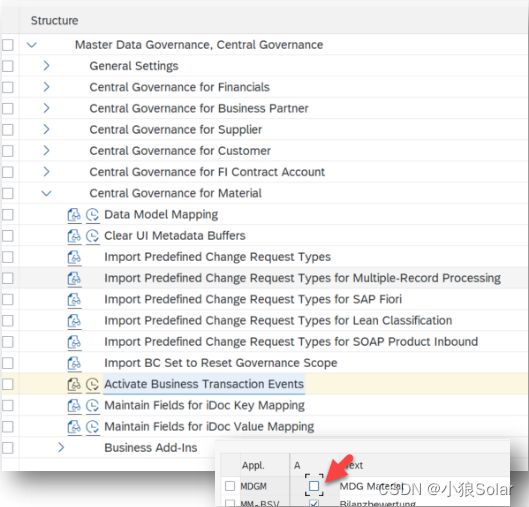Check the box beside General Settings row
This screenshot has height=507, width=529.
coord(8,66)
